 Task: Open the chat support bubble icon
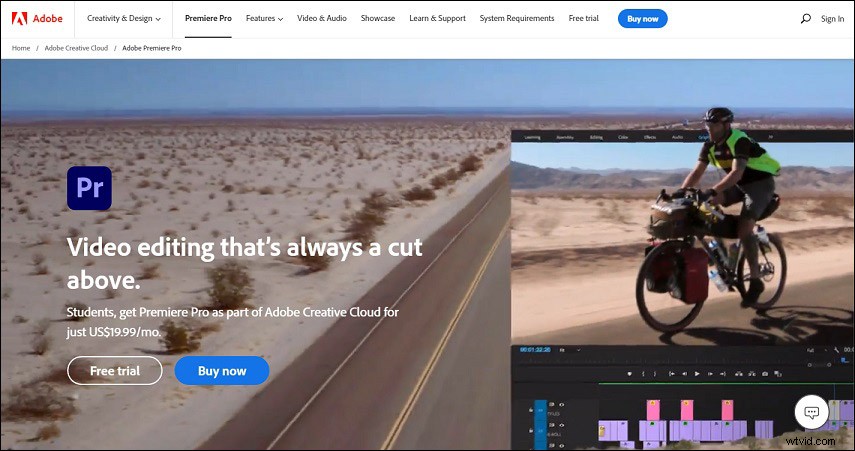811,412
